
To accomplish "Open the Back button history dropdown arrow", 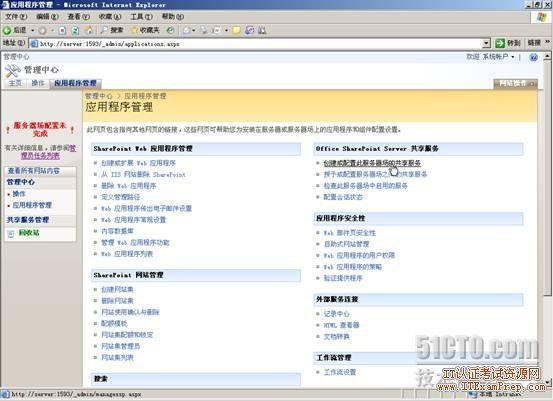I will [32, 31].
